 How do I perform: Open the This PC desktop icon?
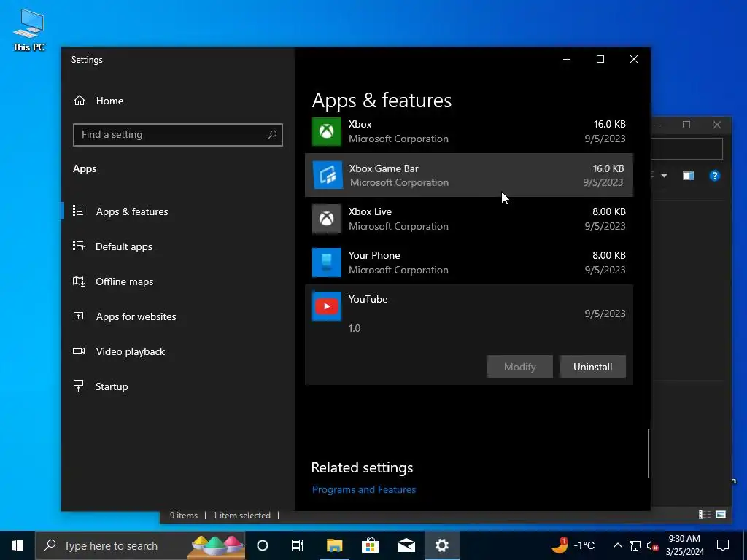click(x=28, y=30)
